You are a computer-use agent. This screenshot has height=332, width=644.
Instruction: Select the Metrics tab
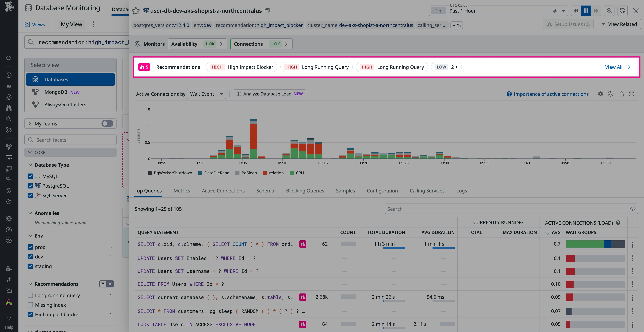point(182,190)
